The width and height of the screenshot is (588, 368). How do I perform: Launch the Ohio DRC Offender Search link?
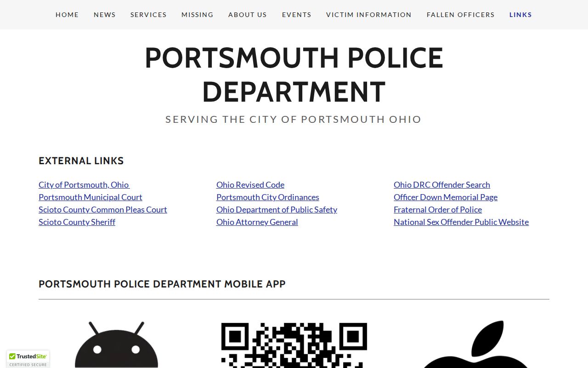pos(442,184)
